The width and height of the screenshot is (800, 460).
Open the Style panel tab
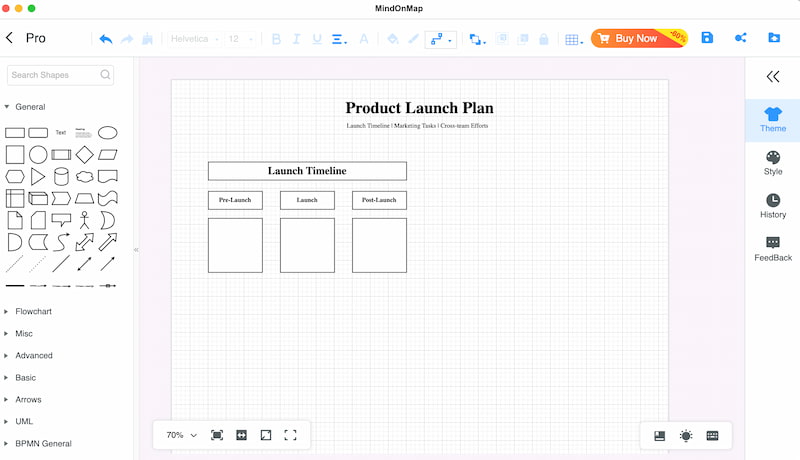(x=772, y=163)
